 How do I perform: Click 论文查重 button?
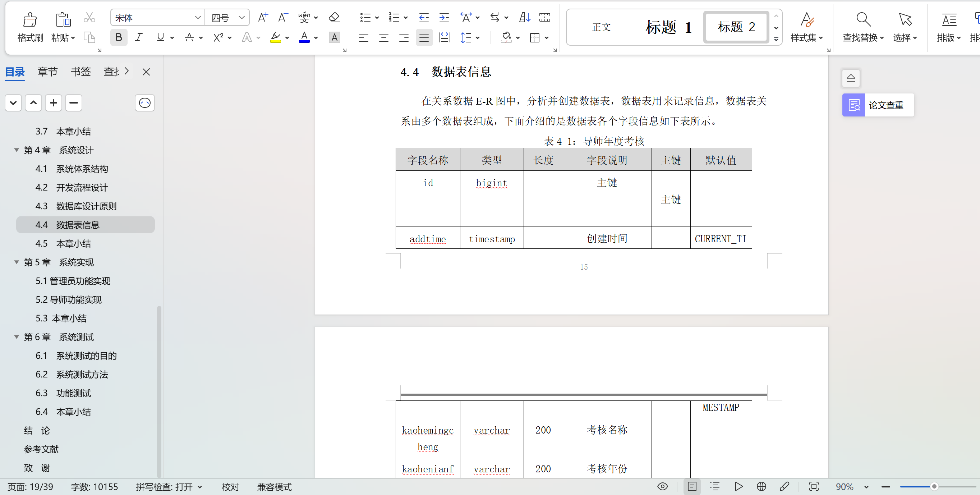878,105
